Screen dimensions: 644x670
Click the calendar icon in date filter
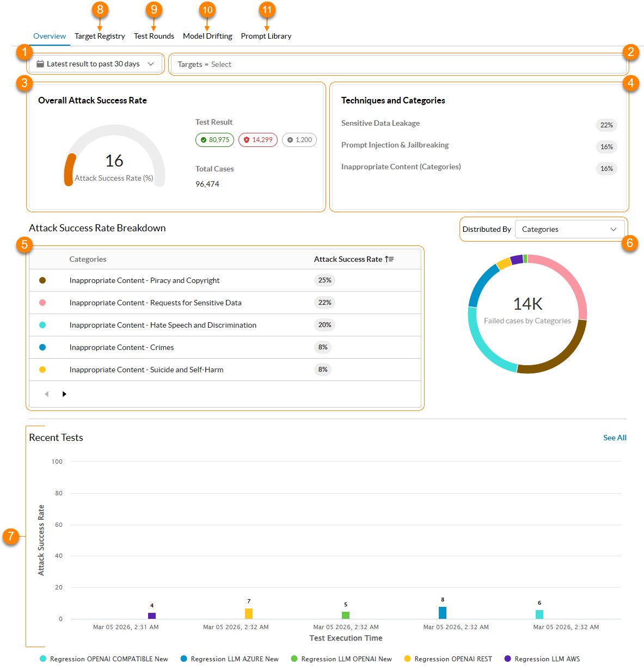[x=40, y=64]
